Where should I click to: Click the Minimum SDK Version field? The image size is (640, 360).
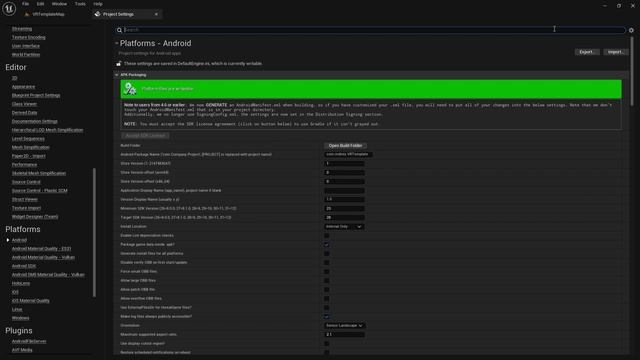coord(344,209)
